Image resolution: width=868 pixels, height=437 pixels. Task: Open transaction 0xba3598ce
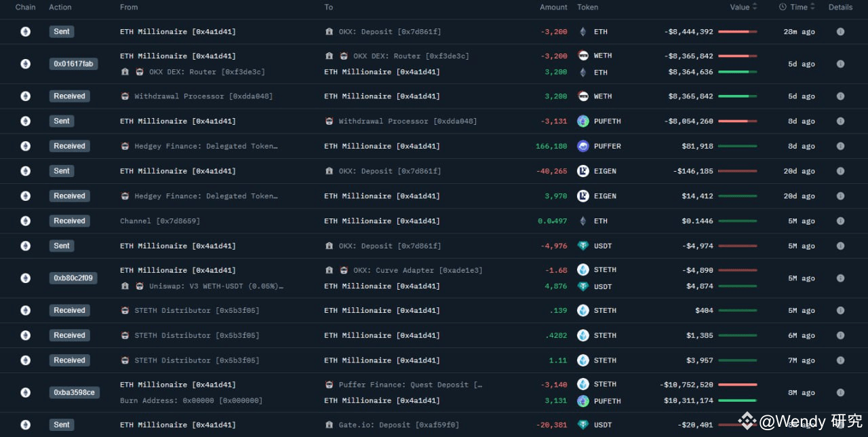pyautogui.click(x=75, y=392)
